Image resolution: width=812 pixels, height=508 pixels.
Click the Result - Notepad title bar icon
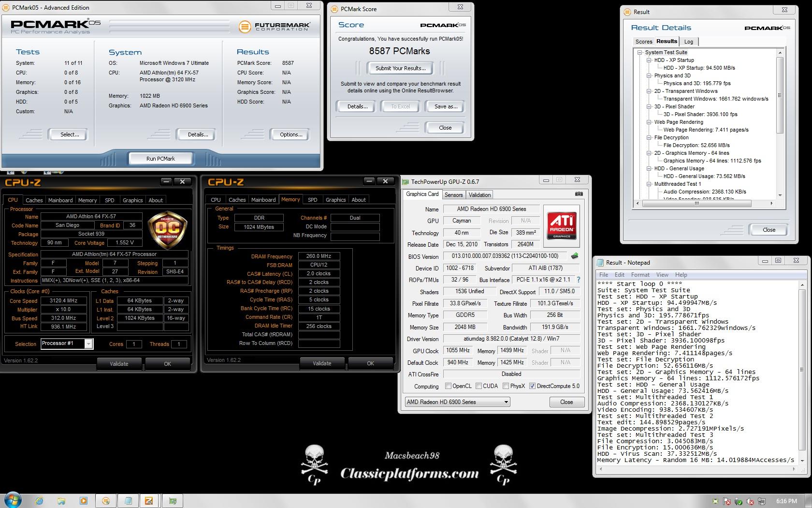pyautogui.click(x=600, y=263)
